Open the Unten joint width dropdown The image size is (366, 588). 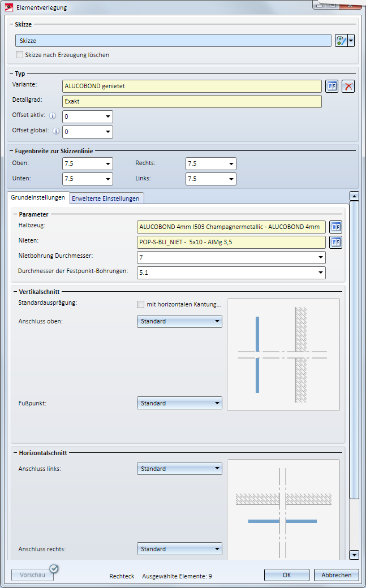coord(107,179)
